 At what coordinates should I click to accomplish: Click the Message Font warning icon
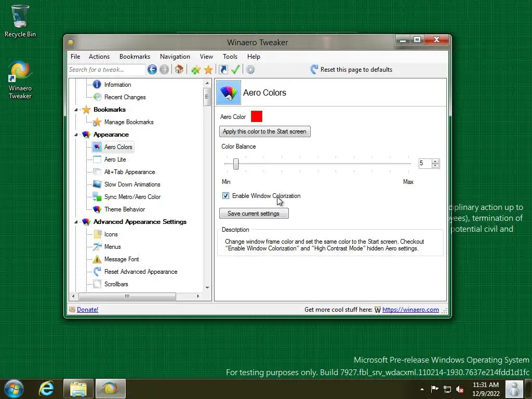point(97,259)
